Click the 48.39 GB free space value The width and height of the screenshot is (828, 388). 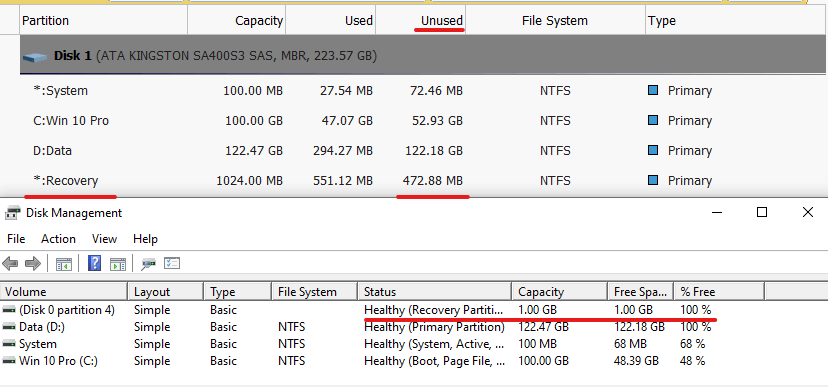(x=636, y=361)
